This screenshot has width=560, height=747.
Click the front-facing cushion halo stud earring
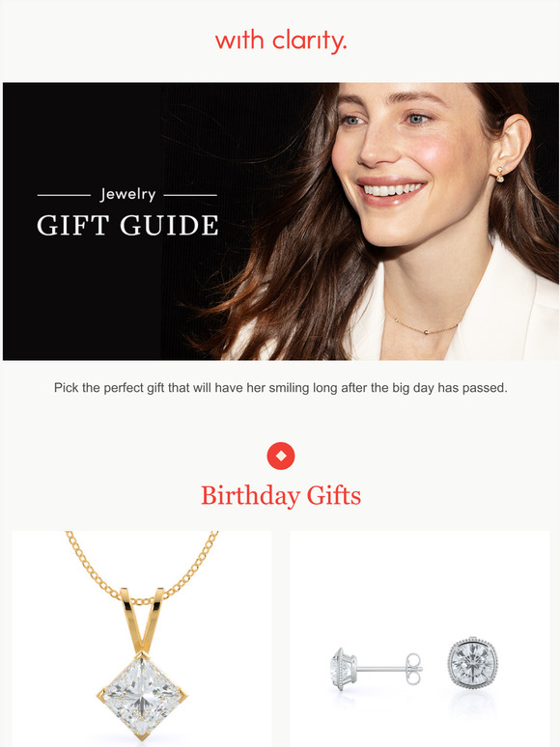pyautogui.click(x=472, y=662)
